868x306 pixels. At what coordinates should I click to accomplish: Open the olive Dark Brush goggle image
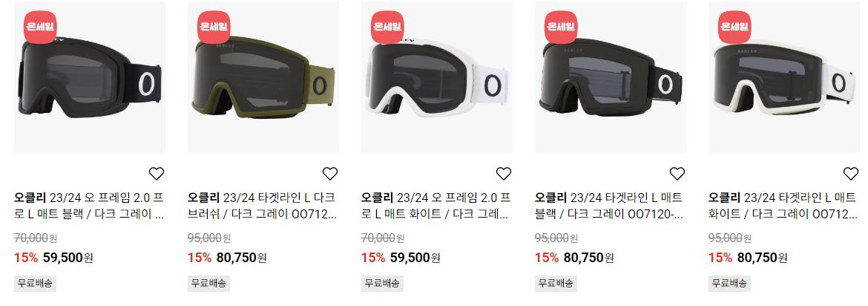coord(263,77)
